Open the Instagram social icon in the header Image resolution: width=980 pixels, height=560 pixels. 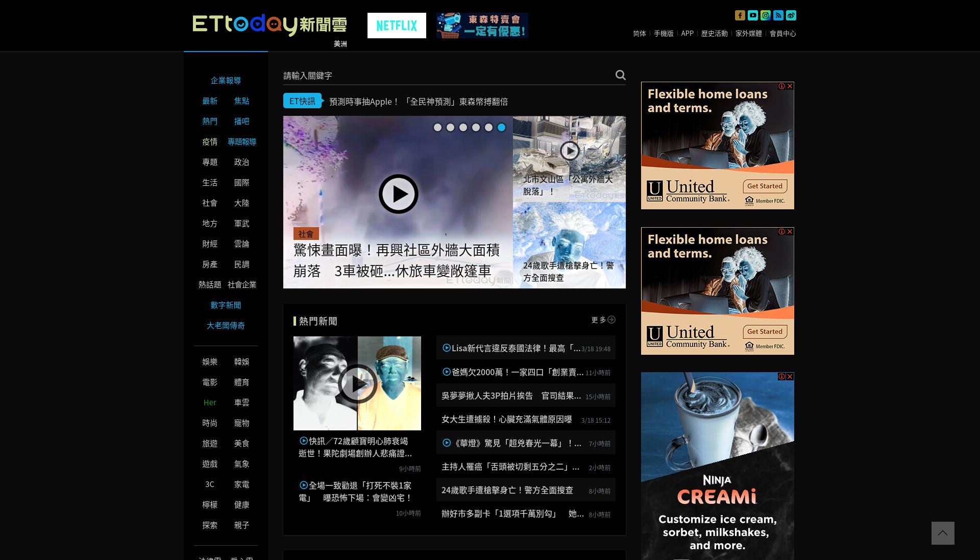click(766, 15)
